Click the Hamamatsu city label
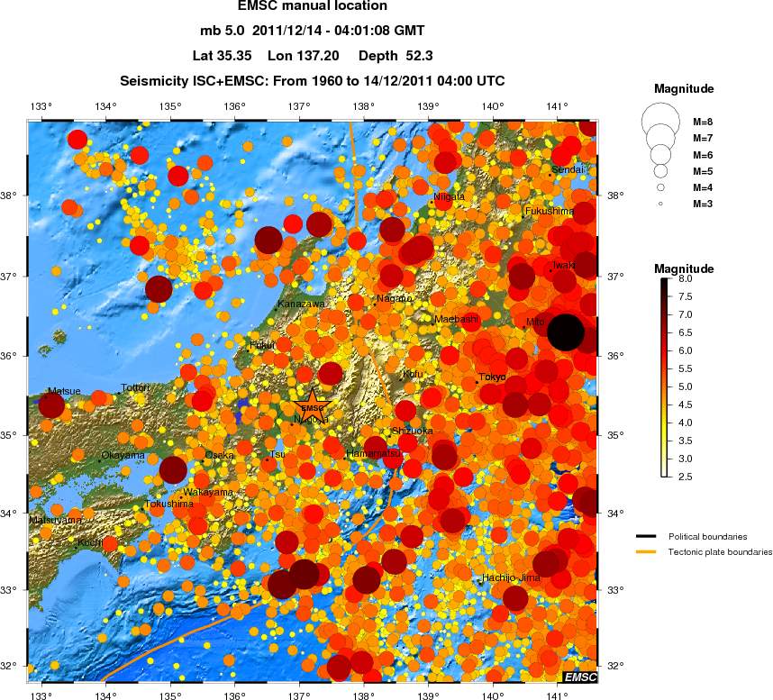The image size is (773, 700). (373, 453)
